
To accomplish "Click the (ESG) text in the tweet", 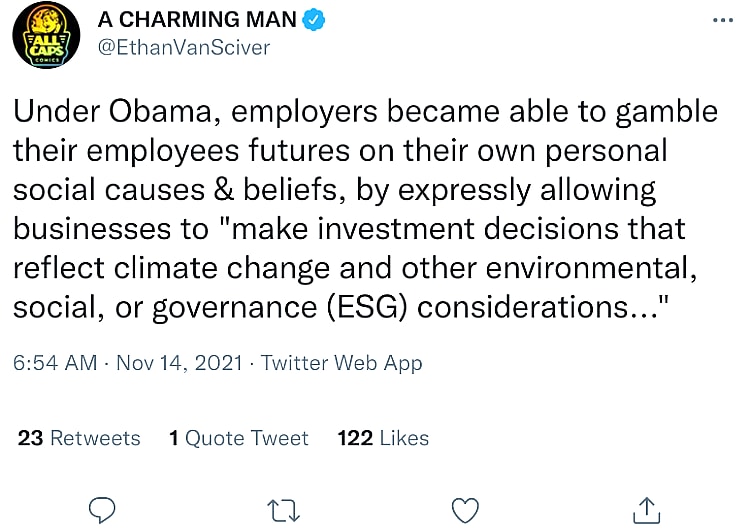I will tap(357, 306).
